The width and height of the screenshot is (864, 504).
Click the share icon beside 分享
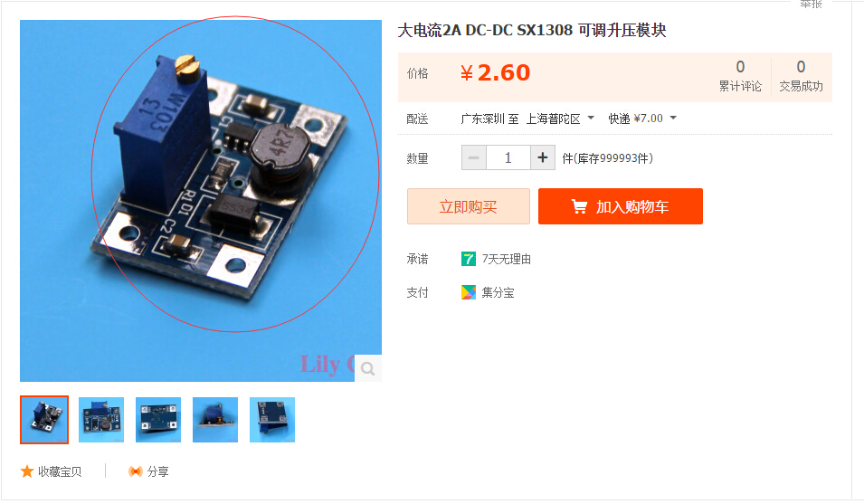pyautogui.click(x=135, y=471)
